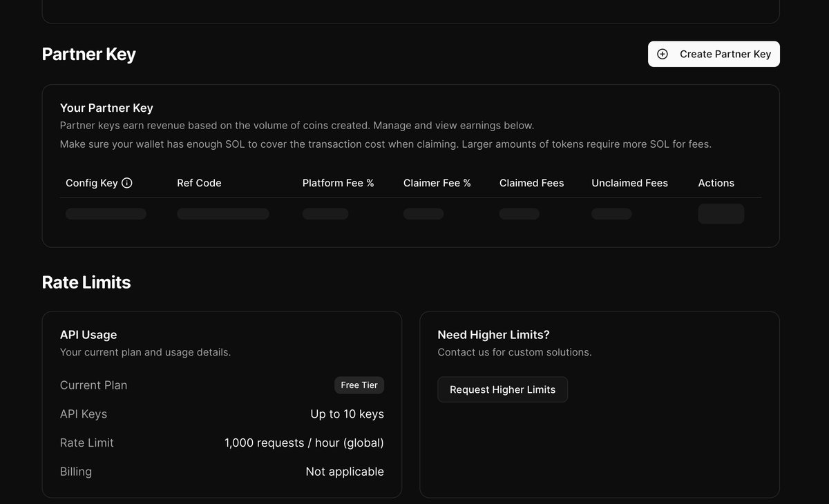Image resolution: width=829 pixels, height=504 pixels.
Task: Select the Partner Key section heading
Action: click(88, 54)
